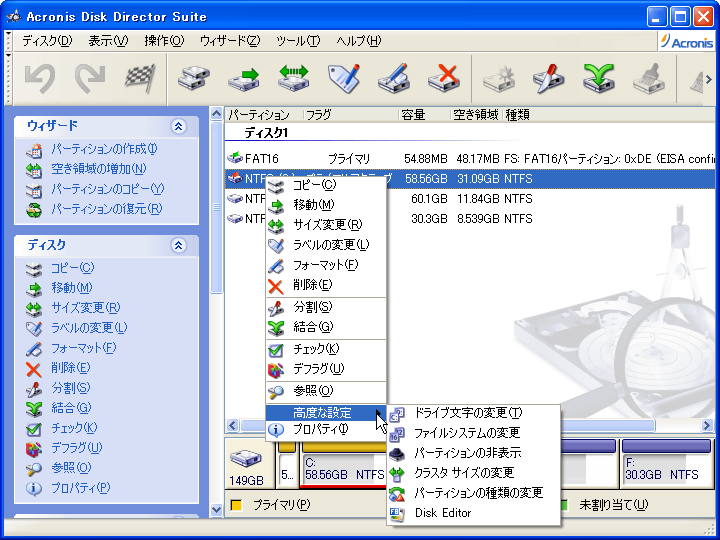Viewport: 720px width, 540px height.
Task: Open the ディスク(D) menu
Action: click(x=47, y=41)
